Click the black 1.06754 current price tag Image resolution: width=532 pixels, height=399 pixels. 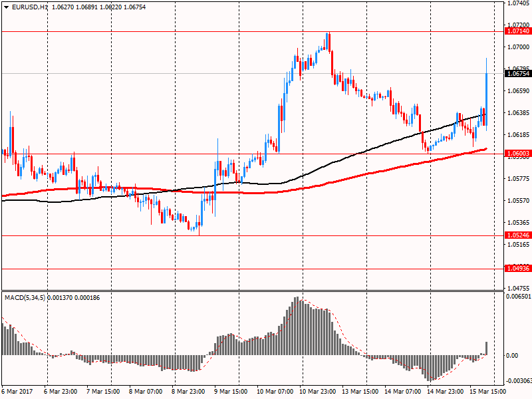518,74
